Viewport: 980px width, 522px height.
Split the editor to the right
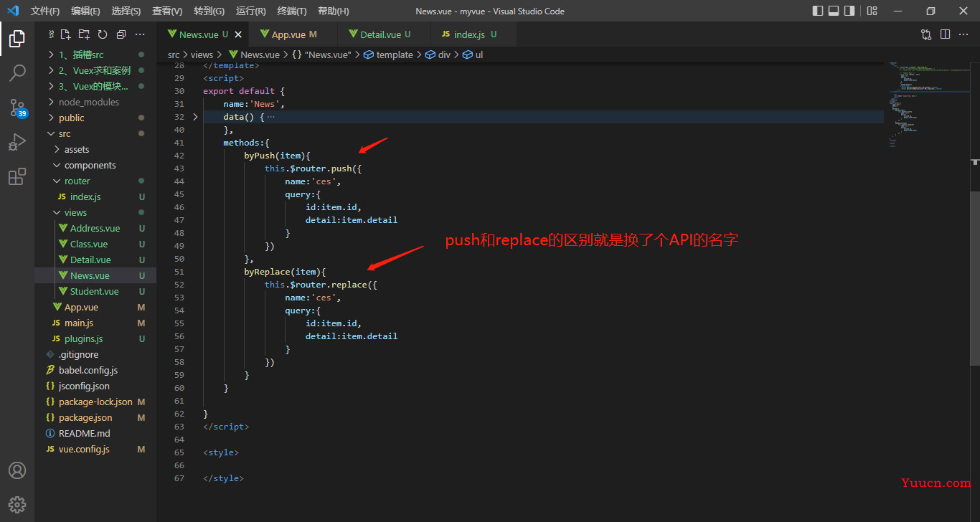point(945,34)
